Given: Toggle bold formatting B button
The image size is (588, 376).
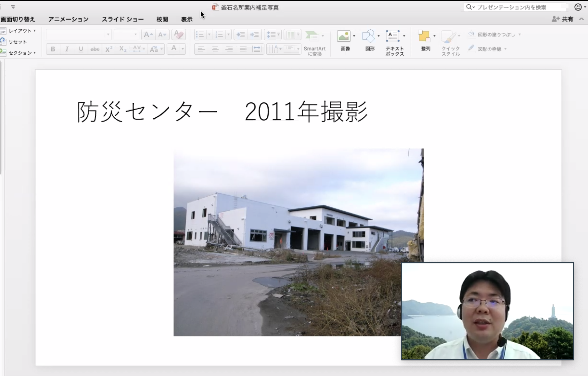Looking at the screenshot, I should pyautogui.click(x=53, y=49).
